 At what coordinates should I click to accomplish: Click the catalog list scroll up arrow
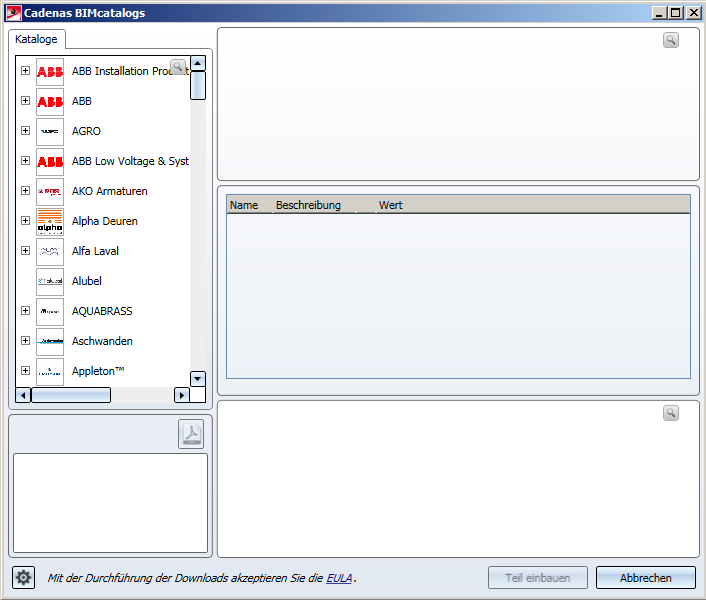click(198, 63)
